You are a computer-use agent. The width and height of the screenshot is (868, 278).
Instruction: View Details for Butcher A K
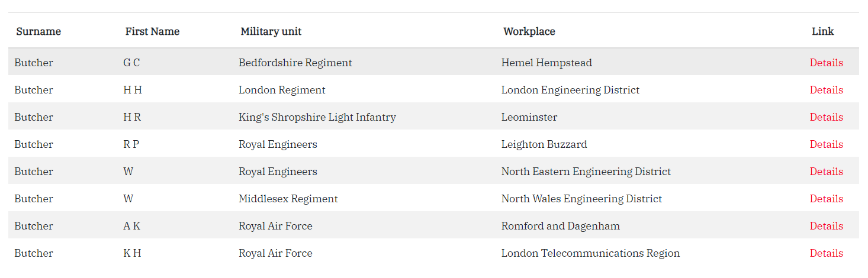pos(826,226)
